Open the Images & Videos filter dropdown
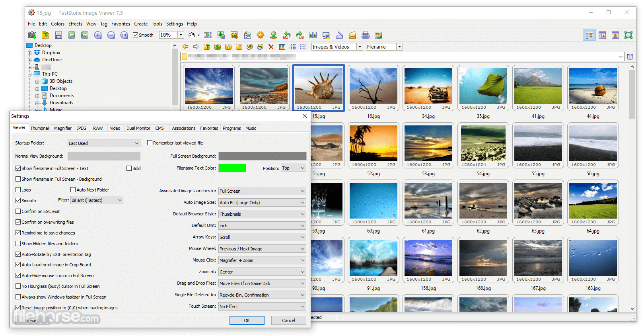This screenshot has width=644, height=336. tap(337, 47)
